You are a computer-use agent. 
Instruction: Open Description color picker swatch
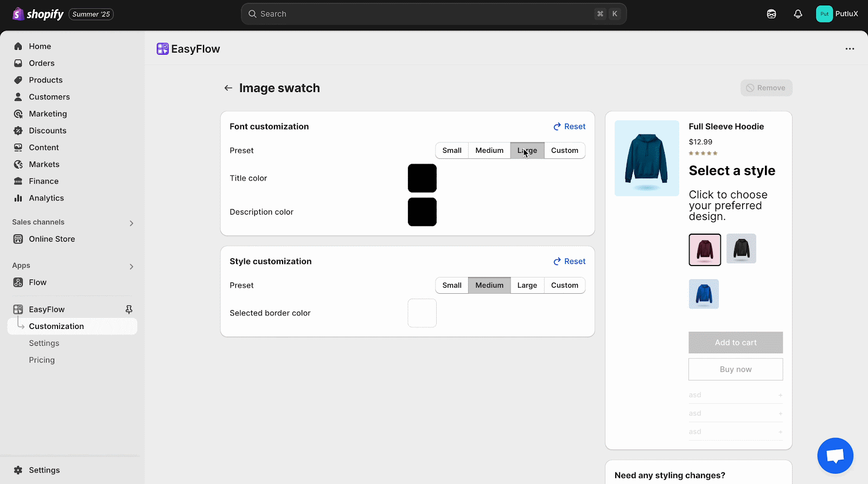(x=422, y=212)
